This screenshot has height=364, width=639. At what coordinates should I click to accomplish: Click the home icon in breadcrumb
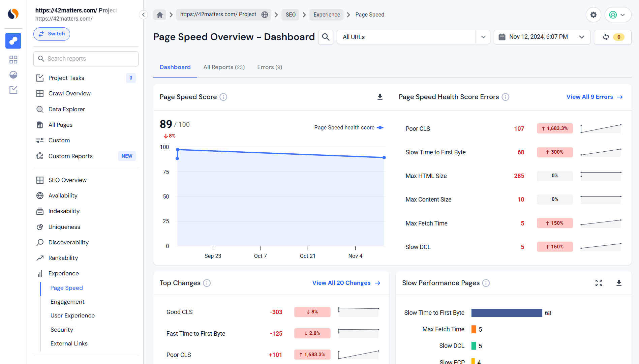160,15
